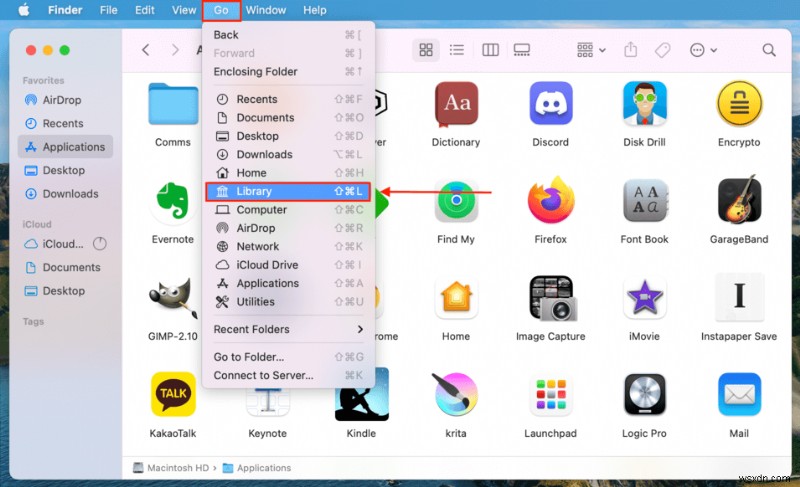Open the Apple menu
The height and width of the screenshot is (487, 800).
24,10
